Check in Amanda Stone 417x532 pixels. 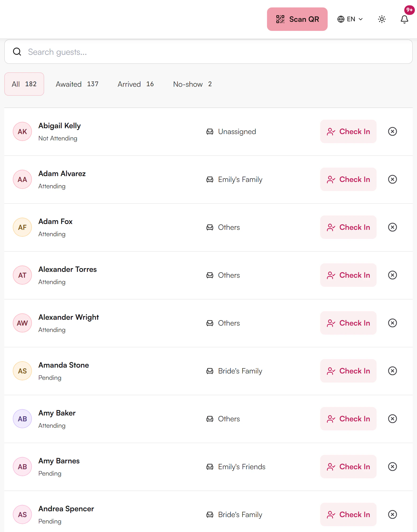348,371
